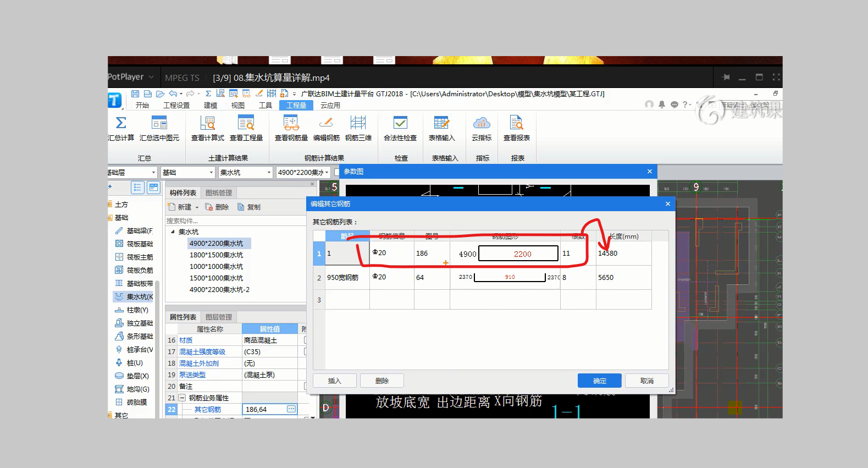The image size is (868, 468).
Task: Click 删除 in component list toolbar
Action: coord(217,207)
